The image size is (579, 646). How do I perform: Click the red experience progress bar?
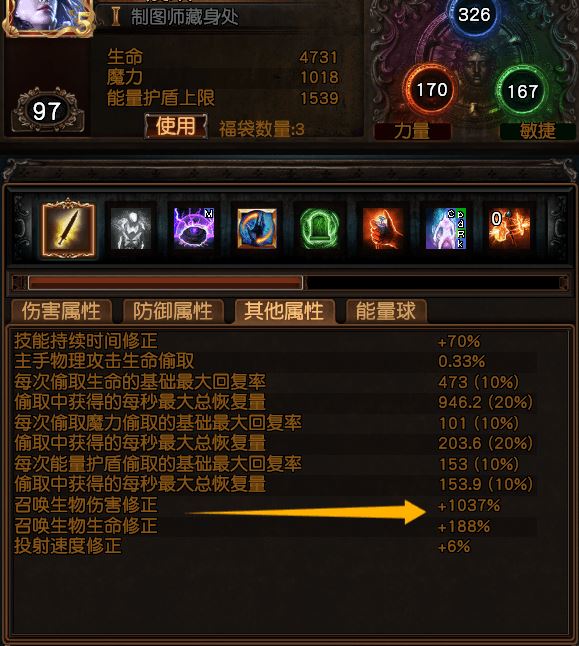(x=166, y=283)
